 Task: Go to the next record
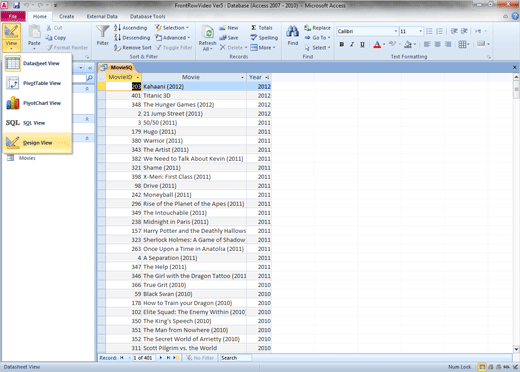161,358
